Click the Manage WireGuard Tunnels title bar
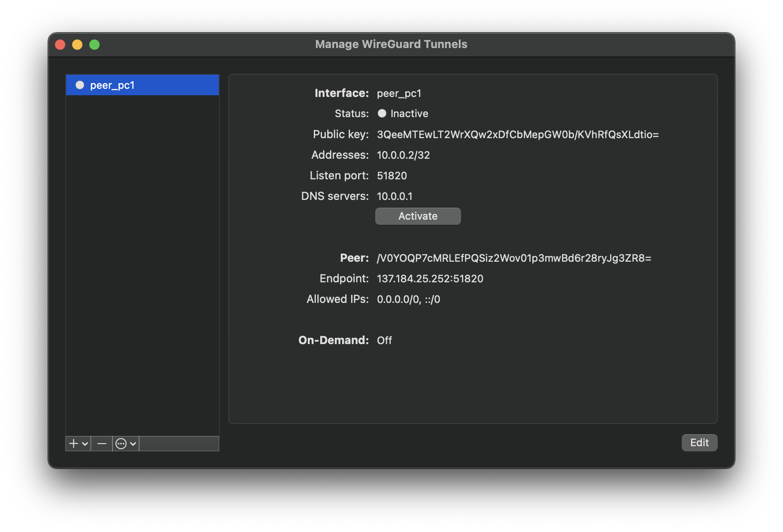Image resolution: width=783 pixels, height=532 pixels. 391,44
